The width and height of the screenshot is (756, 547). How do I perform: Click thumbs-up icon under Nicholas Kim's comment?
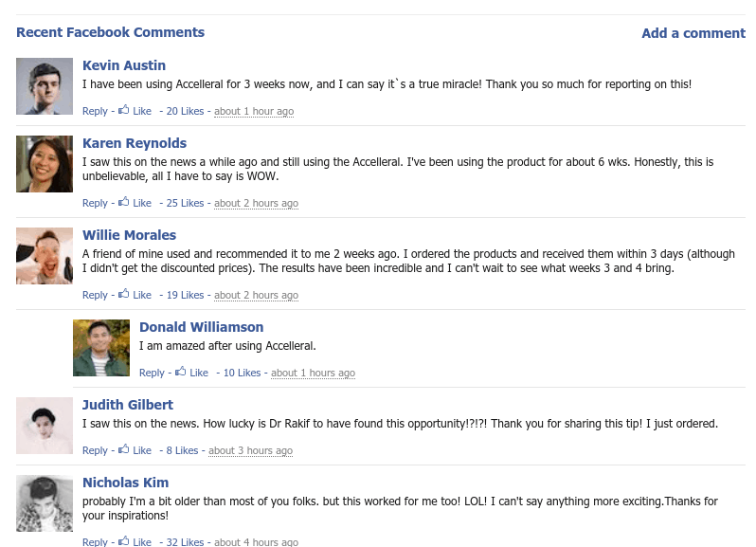[124, 541]
